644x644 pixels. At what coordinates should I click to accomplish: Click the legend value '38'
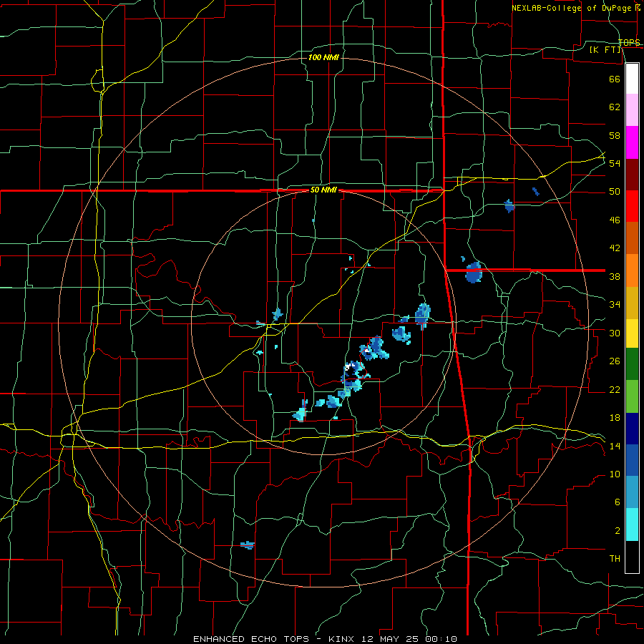615,276
